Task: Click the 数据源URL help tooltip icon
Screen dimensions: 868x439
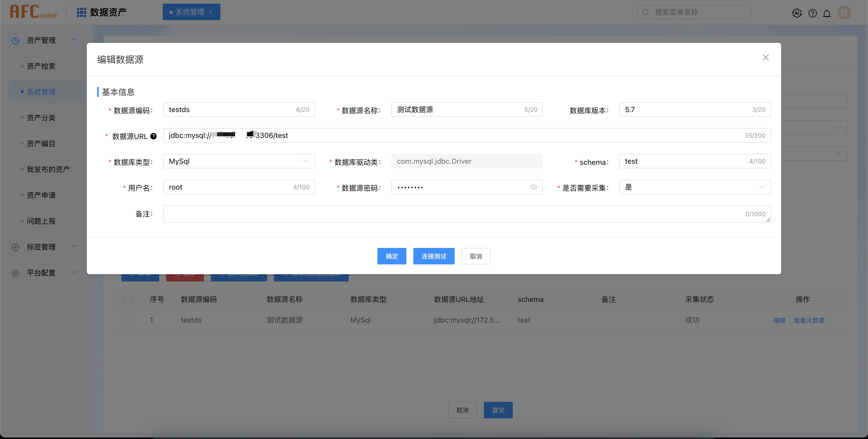Action: 153,136
